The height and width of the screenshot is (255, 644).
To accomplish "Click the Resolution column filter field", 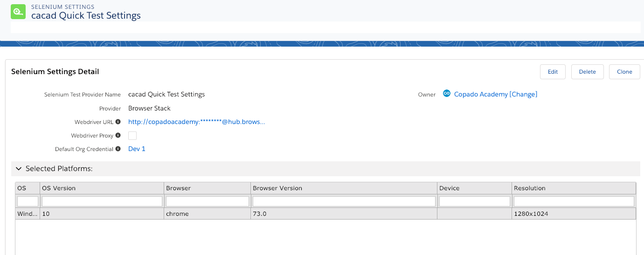I will (574, 201).
